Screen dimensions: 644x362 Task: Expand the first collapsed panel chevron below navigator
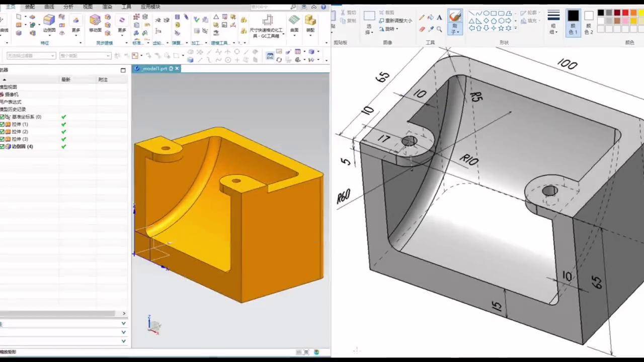(x=124, y=324)
